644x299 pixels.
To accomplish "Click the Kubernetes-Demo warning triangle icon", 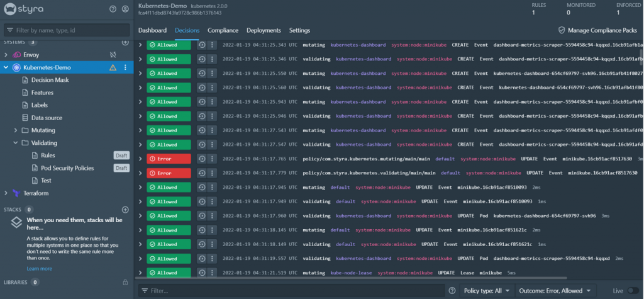I will click(x=113, y=67).
